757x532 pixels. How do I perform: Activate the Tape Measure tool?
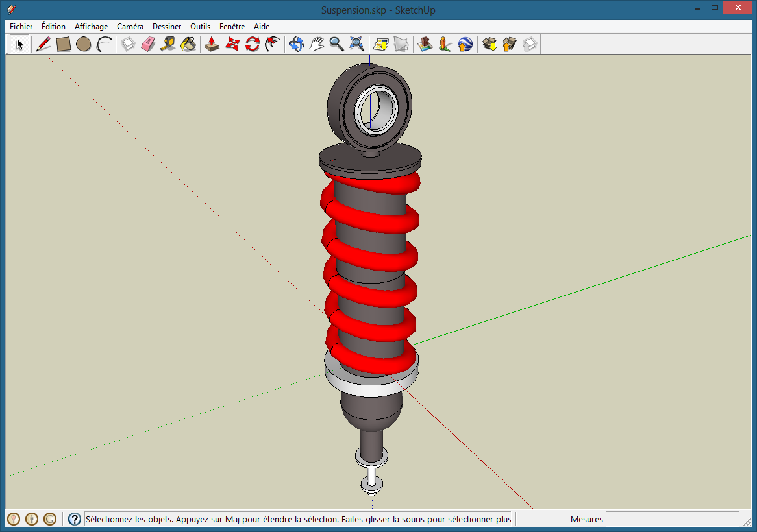[168, 44]
